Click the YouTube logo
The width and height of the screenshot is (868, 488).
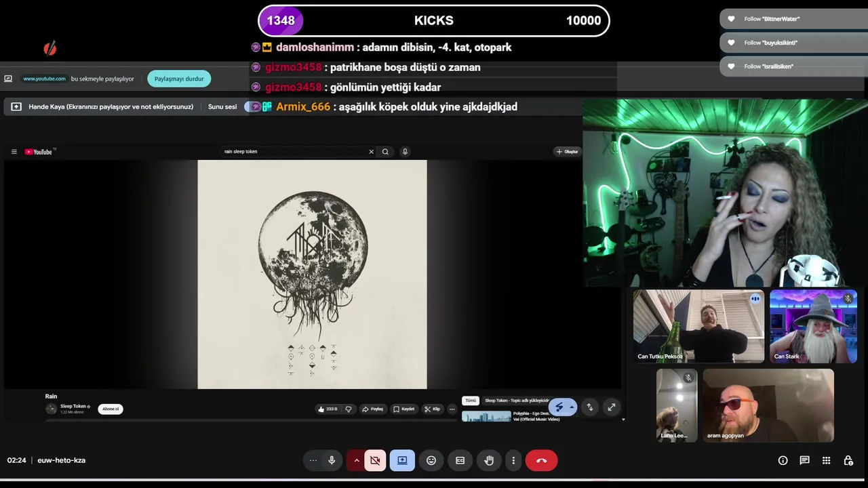coord(39,152)
